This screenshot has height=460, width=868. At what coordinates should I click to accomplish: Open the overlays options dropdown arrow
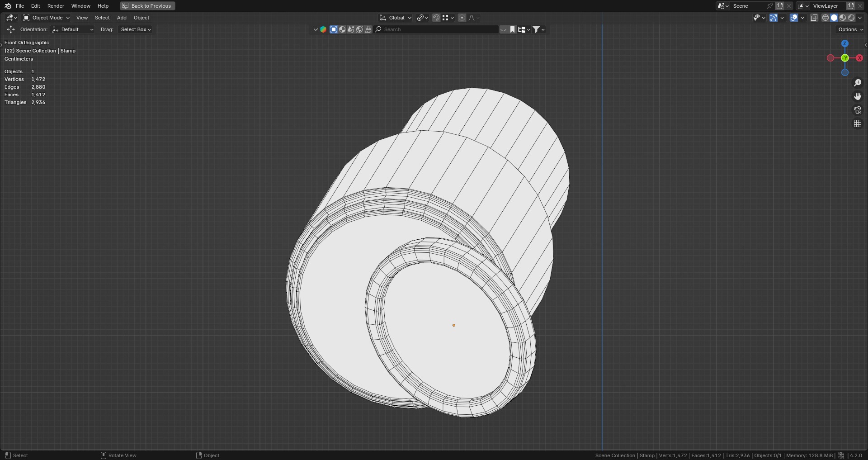point(802,18)
